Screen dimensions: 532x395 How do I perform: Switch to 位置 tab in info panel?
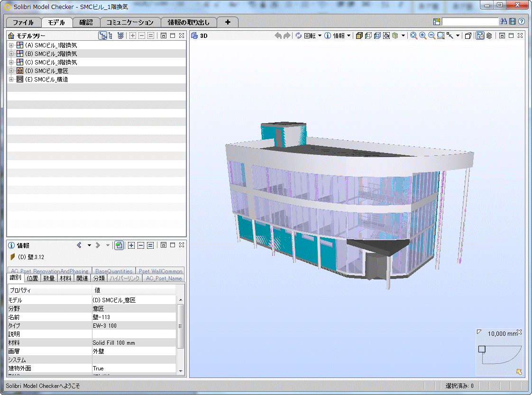click(x=33, y=278)
